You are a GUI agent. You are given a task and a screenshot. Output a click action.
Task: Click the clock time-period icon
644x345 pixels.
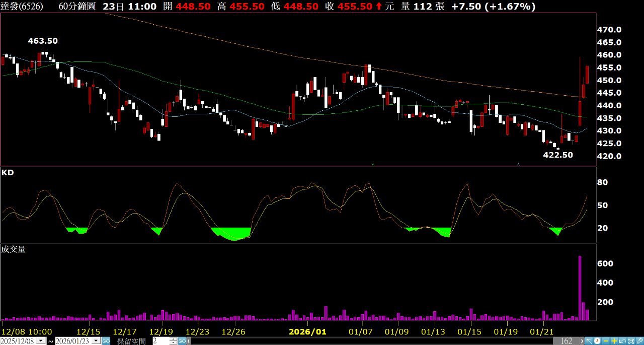[x=597, y=341]
